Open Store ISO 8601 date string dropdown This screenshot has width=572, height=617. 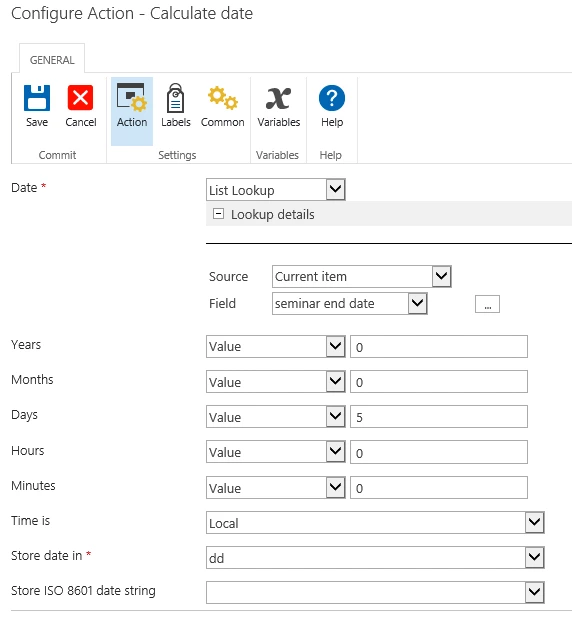(x=375, y=593)
